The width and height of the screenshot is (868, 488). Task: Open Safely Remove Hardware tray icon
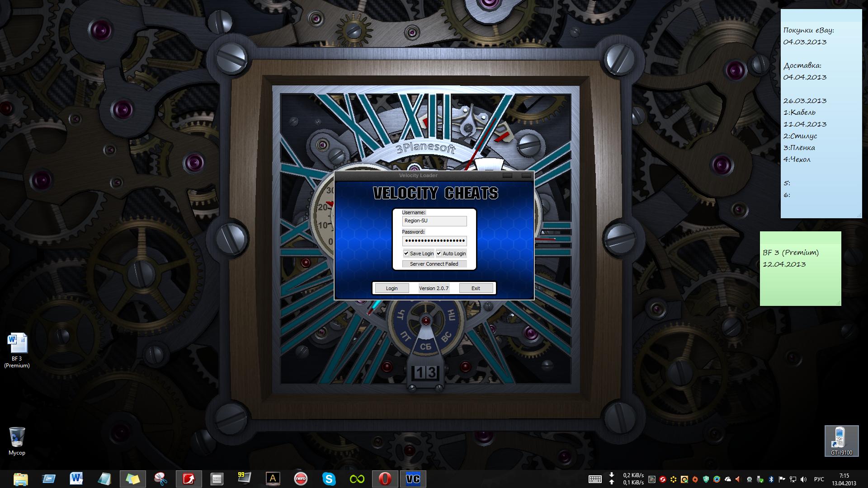(x=760, y=479)
